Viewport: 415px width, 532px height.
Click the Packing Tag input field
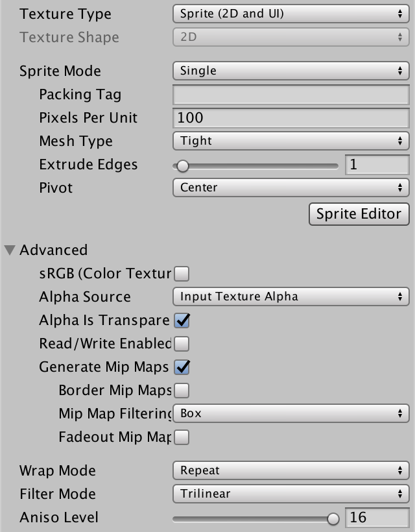point(291,94)
